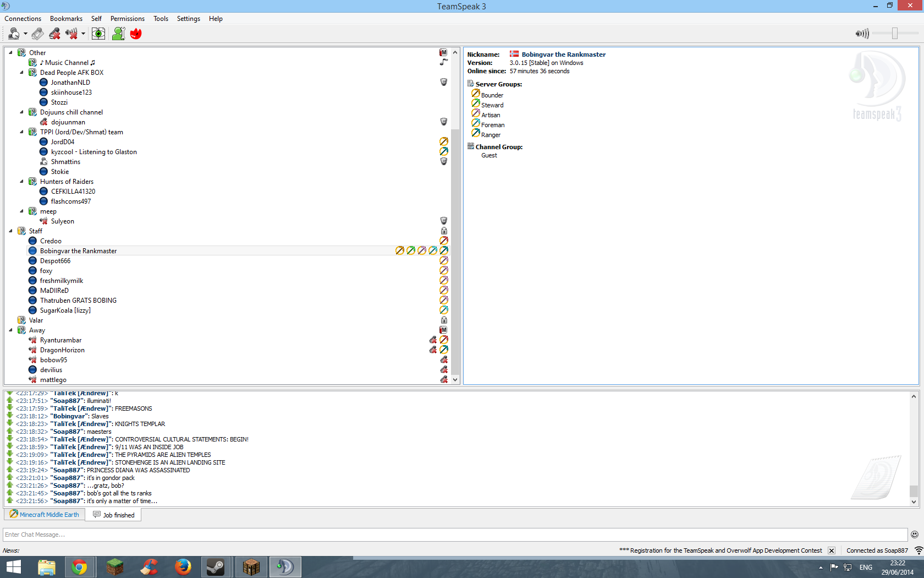The image size is (924, 578).
Task: Select user Thatruben GRATS BOBING
Action: 78,301
